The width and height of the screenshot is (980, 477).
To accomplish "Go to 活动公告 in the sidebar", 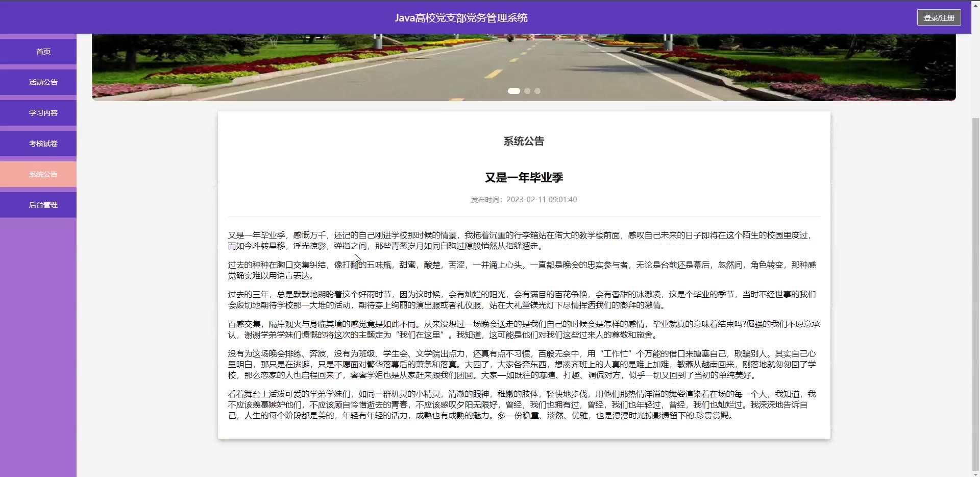I will point(38,82).
